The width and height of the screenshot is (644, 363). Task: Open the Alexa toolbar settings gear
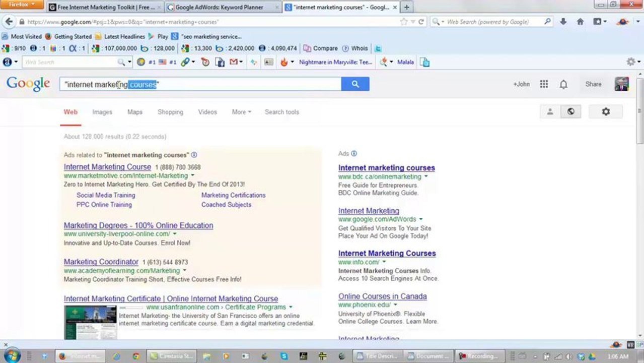pos(630,62)
